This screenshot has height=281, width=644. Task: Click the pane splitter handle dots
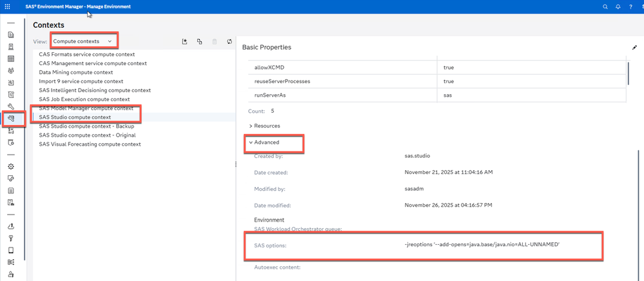pos(236,164)
